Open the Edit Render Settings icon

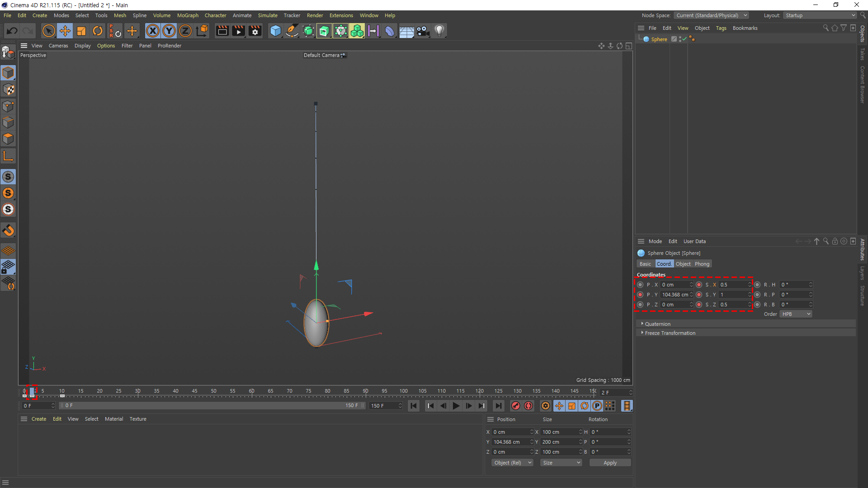[255, 31]
